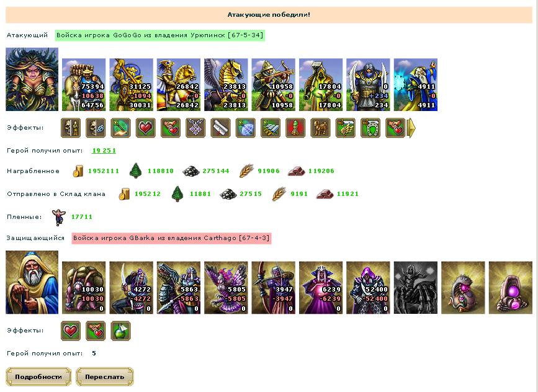Image resolution: width=538 pixels, height=392 pixels.
Task: Click the attacker's red heart effect icon
Action: [146, 128]
